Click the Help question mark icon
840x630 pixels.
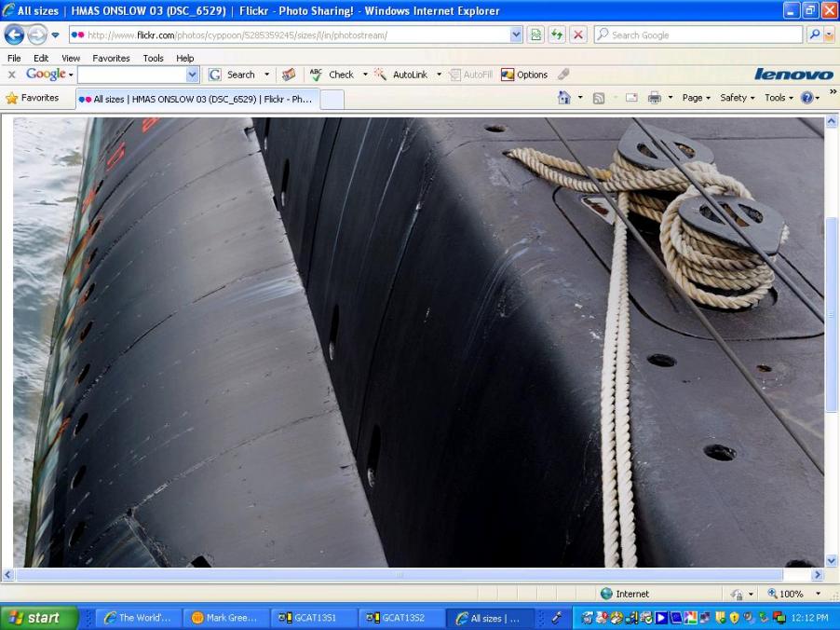click(806, 98)
